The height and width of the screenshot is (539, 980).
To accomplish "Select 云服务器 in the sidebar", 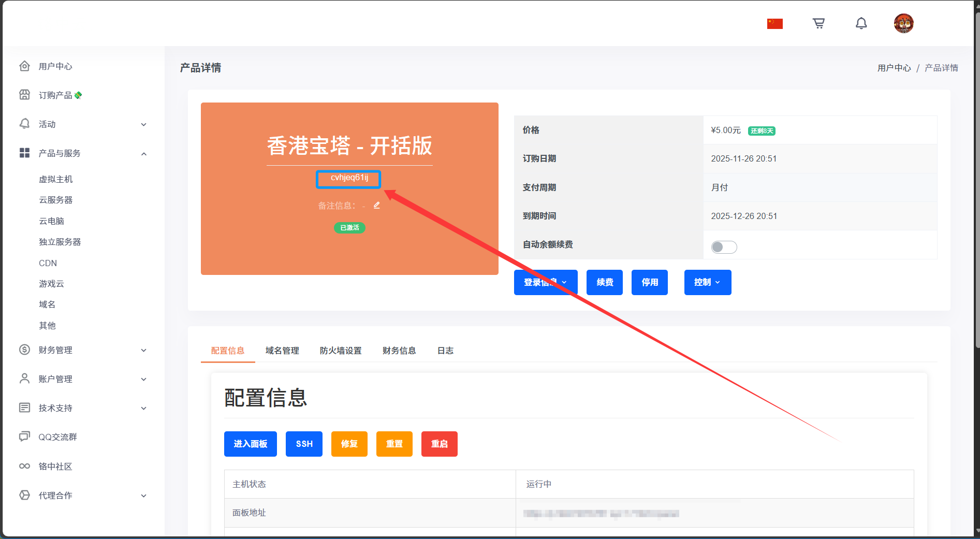I will (x=56, y=200).
